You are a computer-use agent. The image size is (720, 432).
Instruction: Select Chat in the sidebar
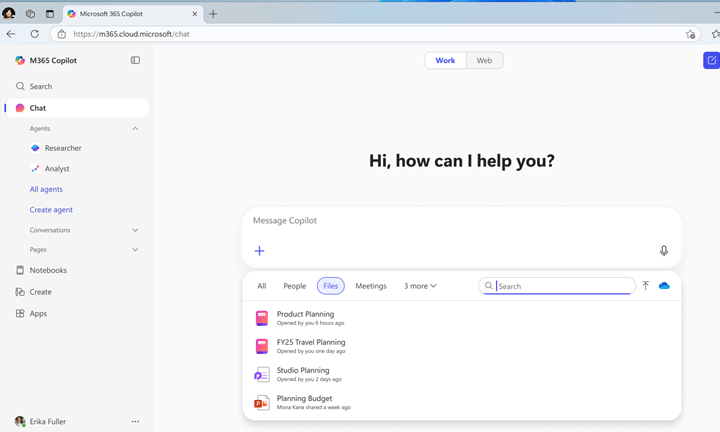pyautogui.click(x=77, y=108)
